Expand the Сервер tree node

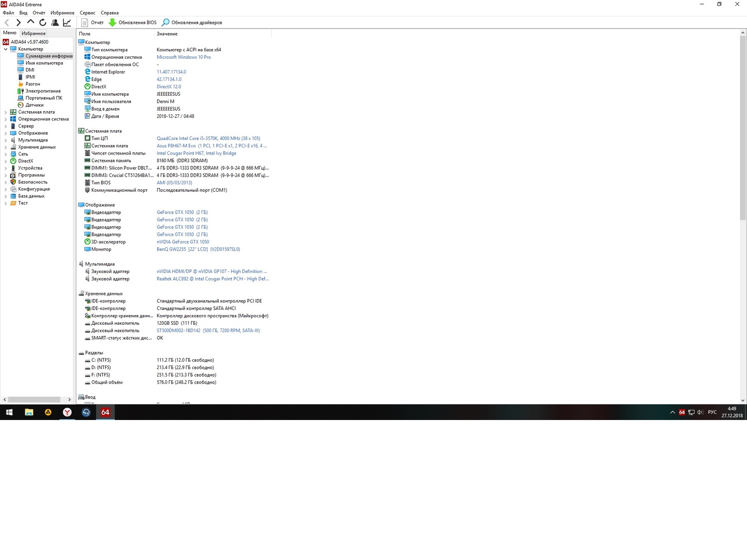(6, 126)
